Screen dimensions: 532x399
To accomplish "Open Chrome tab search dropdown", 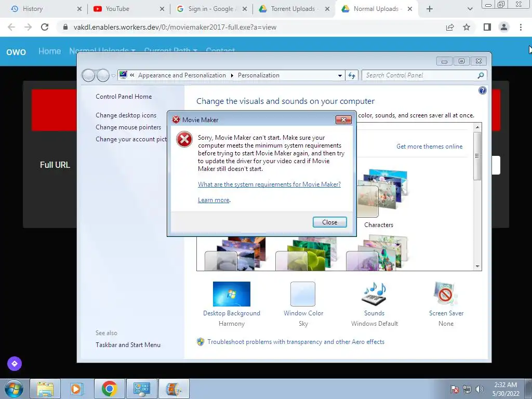I will (470, 9).
